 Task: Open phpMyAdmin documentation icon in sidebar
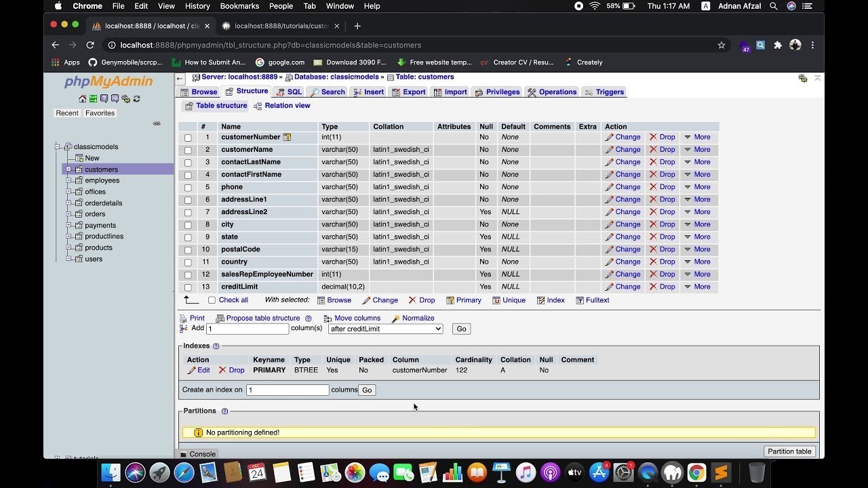coord(104,98)
